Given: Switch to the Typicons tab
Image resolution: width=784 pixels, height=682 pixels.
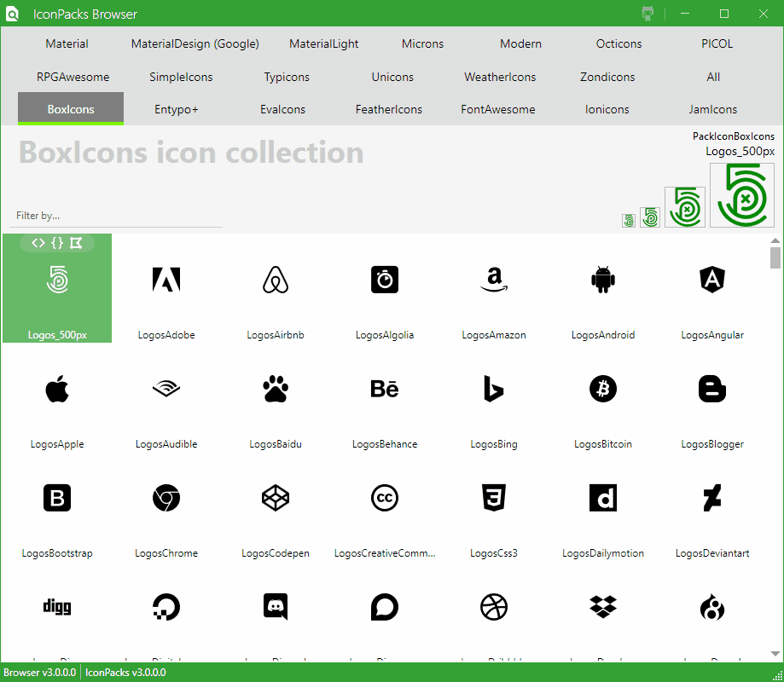Looking at the screenshot, I should pyautogui.click(x=287, y=77).
